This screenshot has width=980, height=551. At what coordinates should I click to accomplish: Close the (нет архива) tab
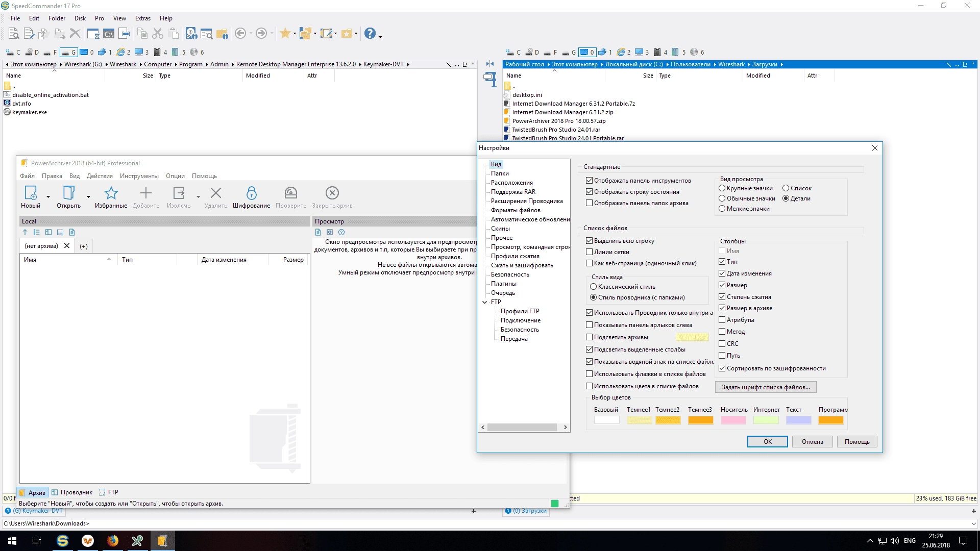click(x=67, y=246)
